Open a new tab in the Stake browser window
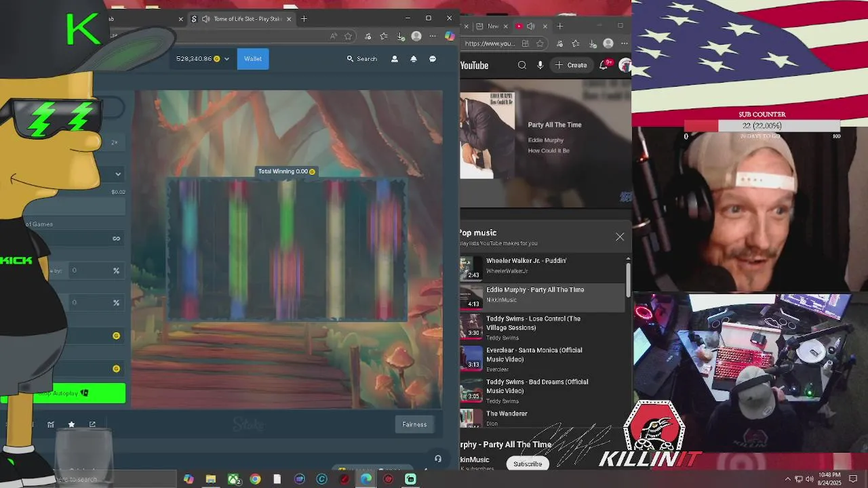This screenshot has height=488, width=868. [x=304, y=19]
